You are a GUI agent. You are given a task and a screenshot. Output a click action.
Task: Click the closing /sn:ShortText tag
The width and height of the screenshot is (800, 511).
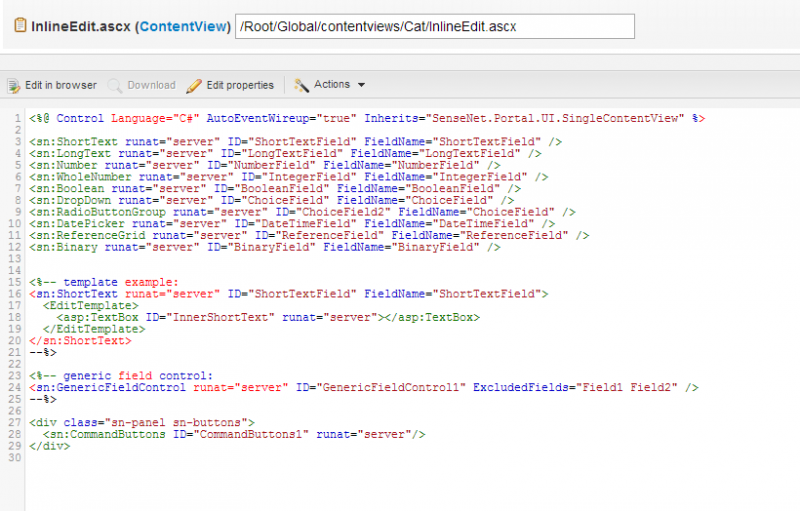coord(80,341)
